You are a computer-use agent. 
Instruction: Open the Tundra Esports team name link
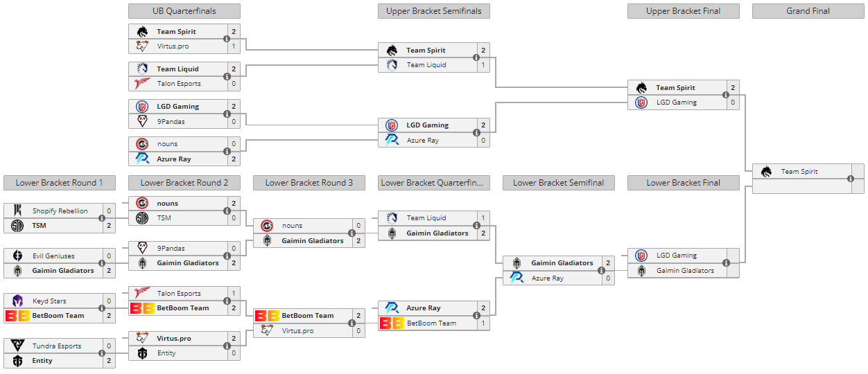coord(57,346)
